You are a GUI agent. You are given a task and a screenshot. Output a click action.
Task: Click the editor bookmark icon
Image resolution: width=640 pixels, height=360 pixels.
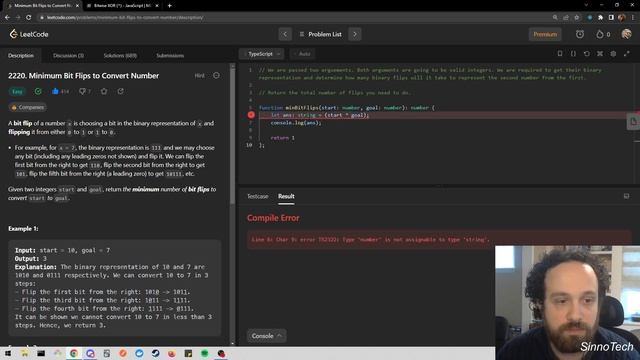tap(560, 54)
